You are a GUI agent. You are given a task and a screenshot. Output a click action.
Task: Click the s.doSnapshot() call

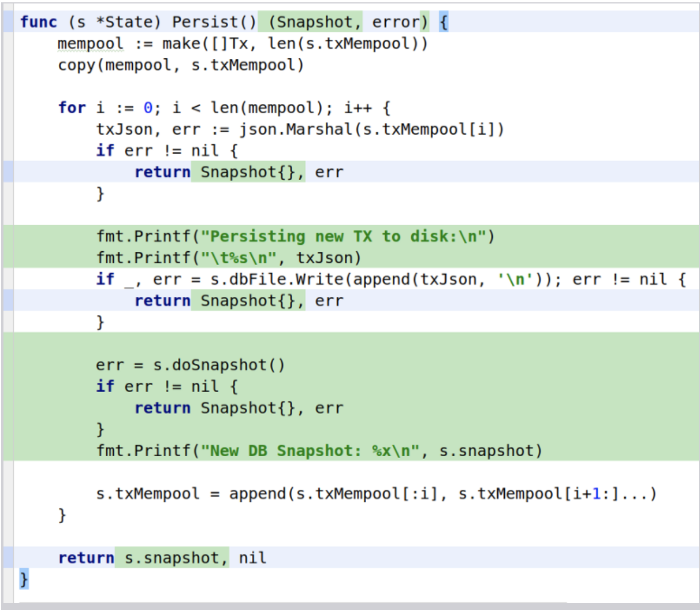click(218, 365)
